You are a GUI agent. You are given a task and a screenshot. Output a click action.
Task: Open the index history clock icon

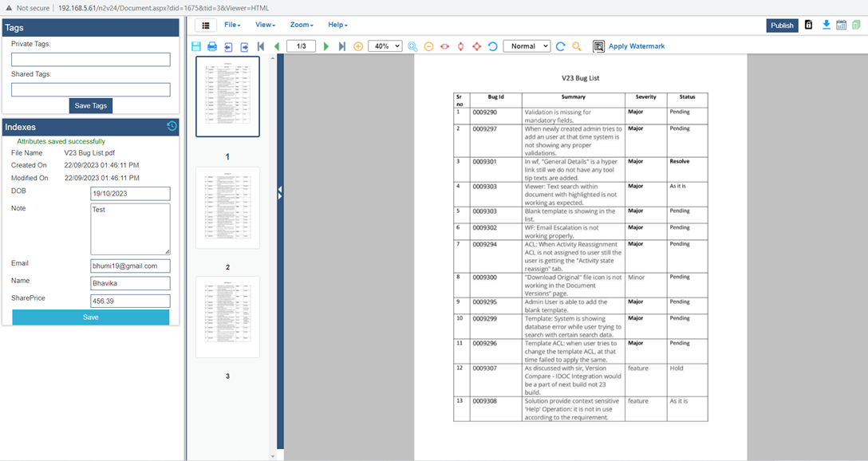point(172,126)
